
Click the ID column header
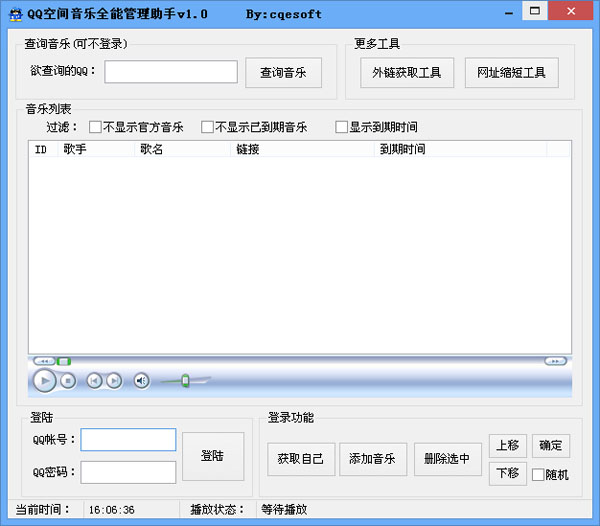[x=43, y=149]
